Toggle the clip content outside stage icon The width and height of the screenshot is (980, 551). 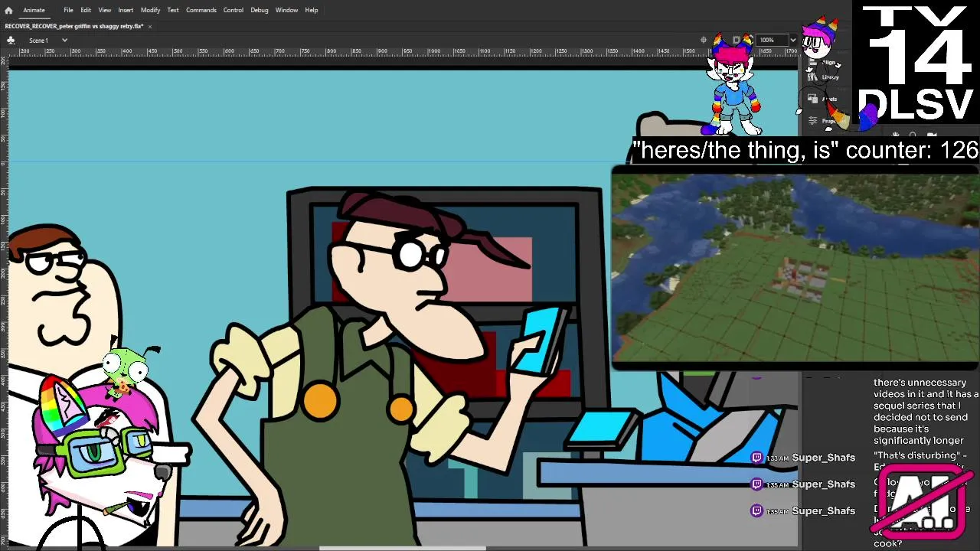(737, 40)
